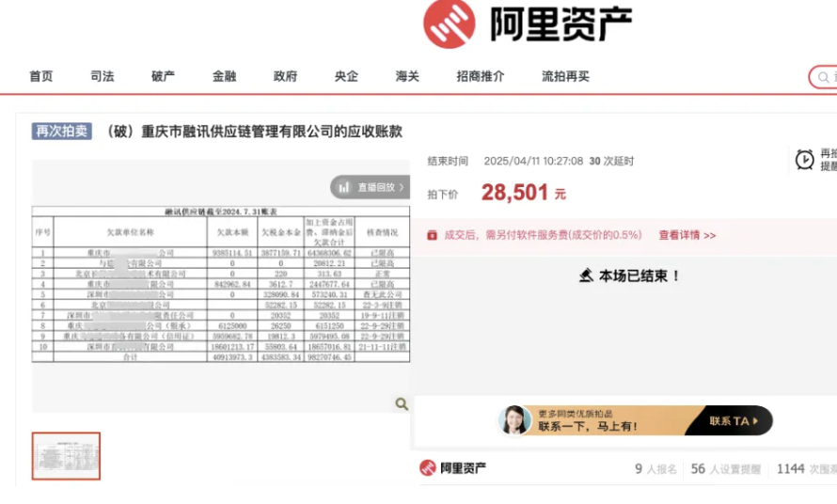Open the 招商推介 menu item
837x504 pixels.
[x=480, y=76]
